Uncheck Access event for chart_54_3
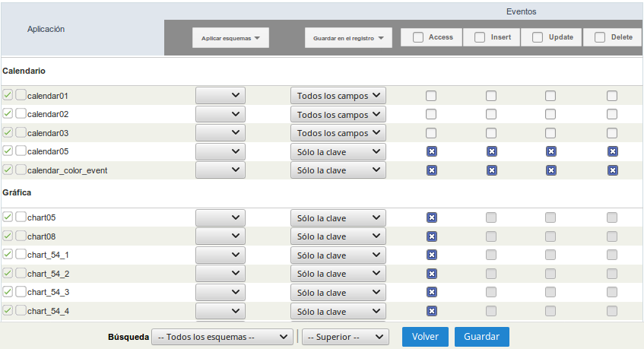The image size is (644, 349). pos(432,292)
